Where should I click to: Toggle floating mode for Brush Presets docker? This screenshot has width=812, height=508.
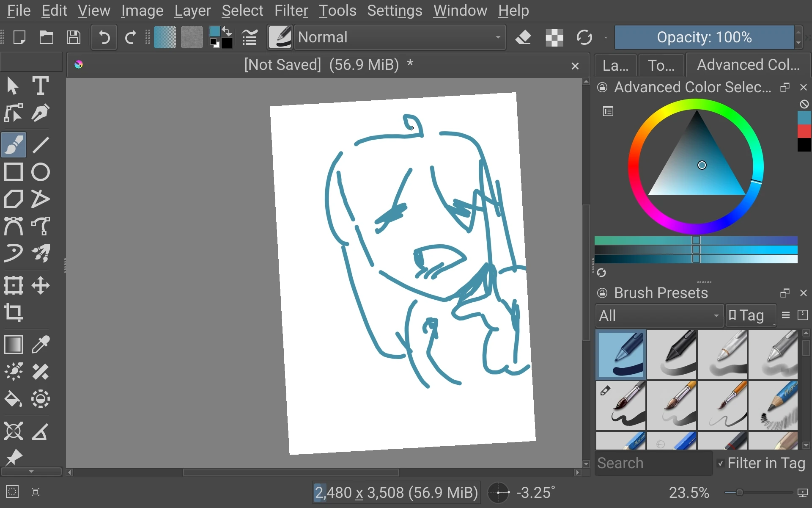click(x=785, y=293)
